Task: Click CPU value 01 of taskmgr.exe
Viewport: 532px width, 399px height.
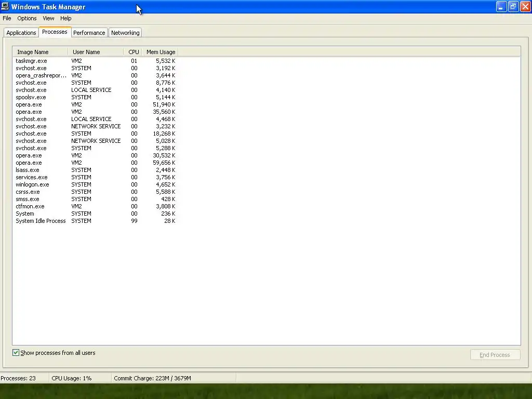Action: (x=134, y=61)
